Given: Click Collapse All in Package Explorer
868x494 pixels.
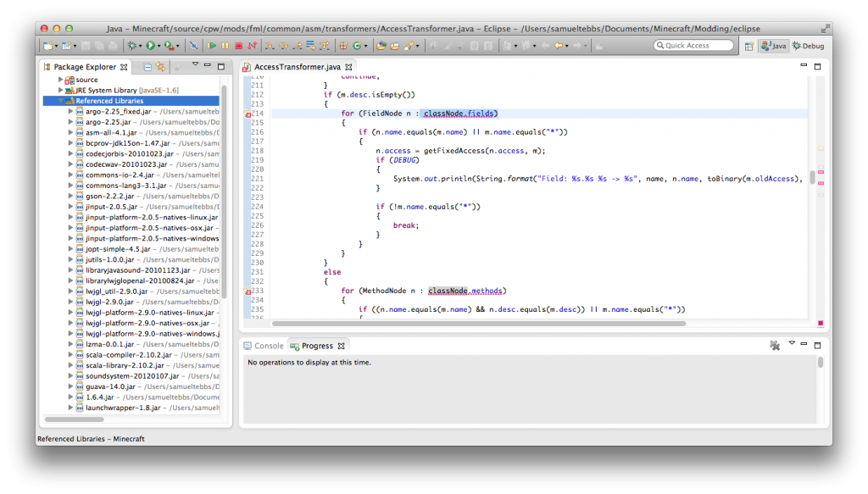Looking at the screenshot, I should pyautogui.click(x=147, y=67).
